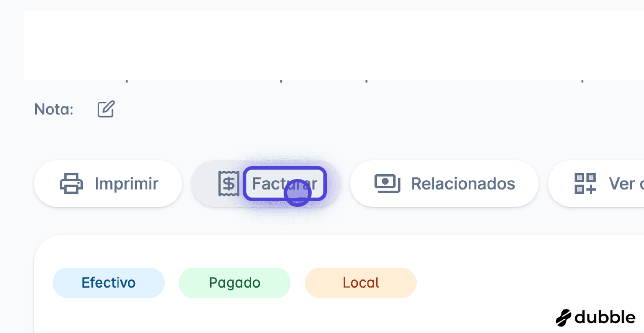Click the blank white panel above Nota
The height and width of the screenshot is (333, 644).
click(334, 45)
